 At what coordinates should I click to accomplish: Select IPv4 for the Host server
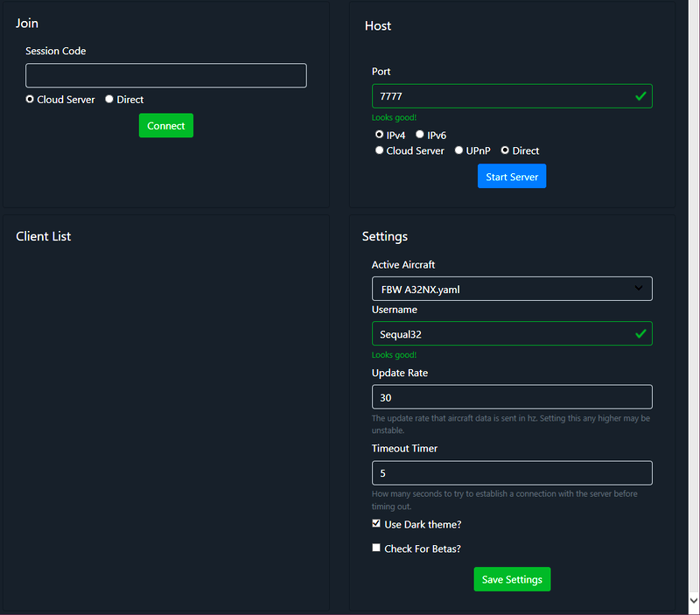(379, 134)
